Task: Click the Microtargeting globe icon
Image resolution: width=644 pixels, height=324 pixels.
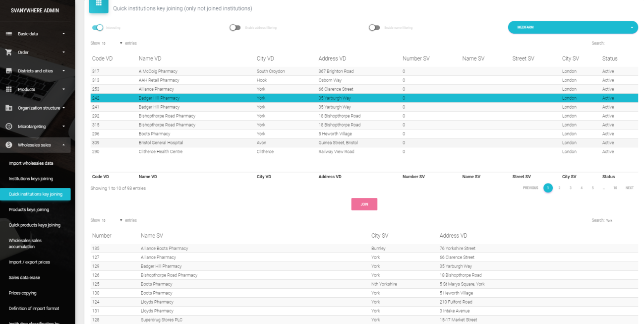Action: 8,127
